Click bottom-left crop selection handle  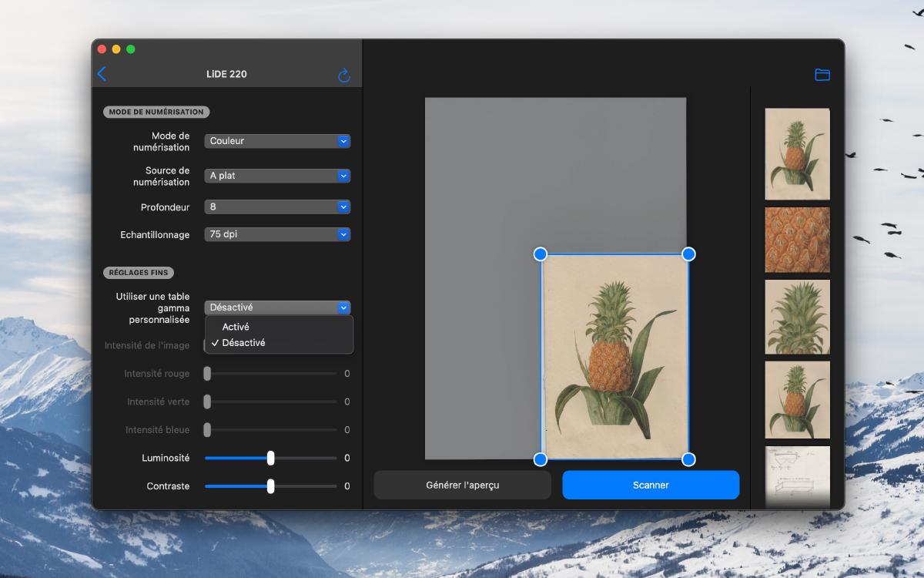(541, 459)
